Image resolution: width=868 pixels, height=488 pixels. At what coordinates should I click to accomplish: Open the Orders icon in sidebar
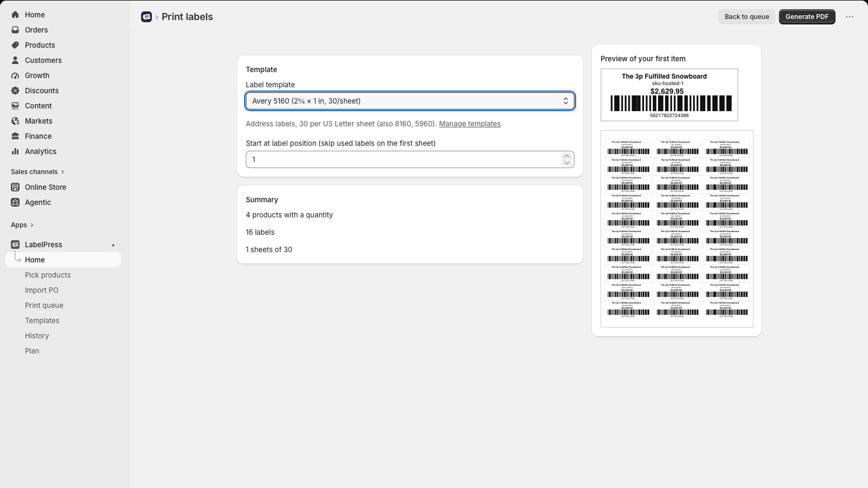coord(15,30)
